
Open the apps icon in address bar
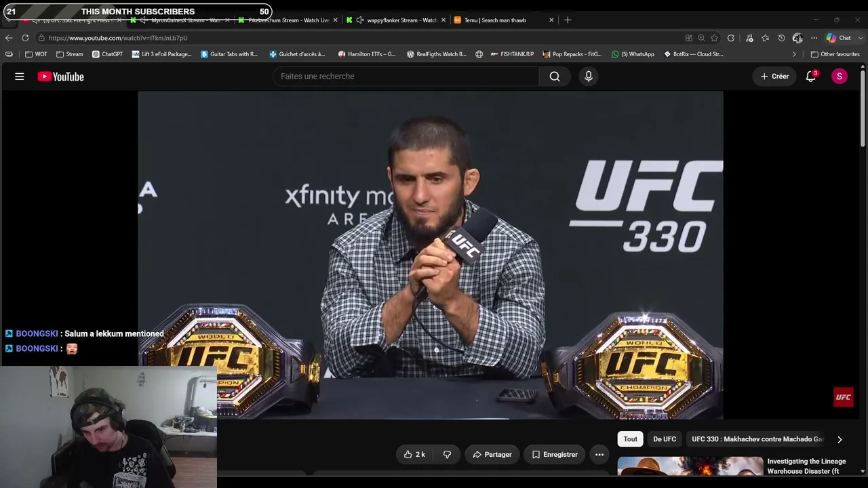point(689,38)
